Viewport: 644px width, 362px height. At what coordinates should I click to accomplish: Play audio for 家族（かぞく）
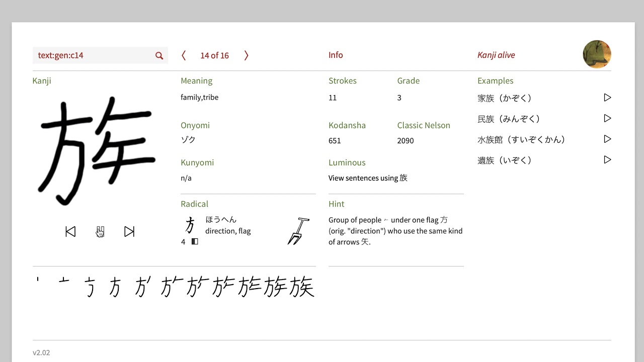click(607, 98)
